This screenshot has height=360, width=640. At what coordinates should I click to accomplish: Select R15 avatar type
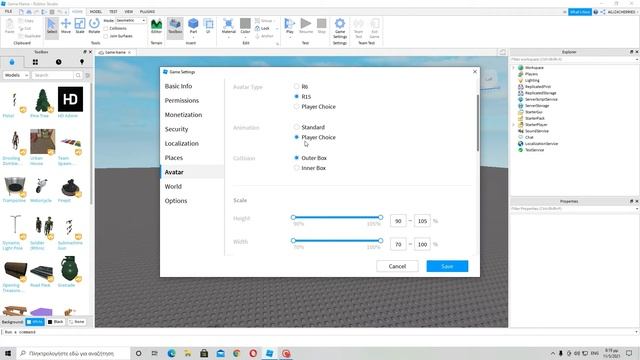click(297, 96)
